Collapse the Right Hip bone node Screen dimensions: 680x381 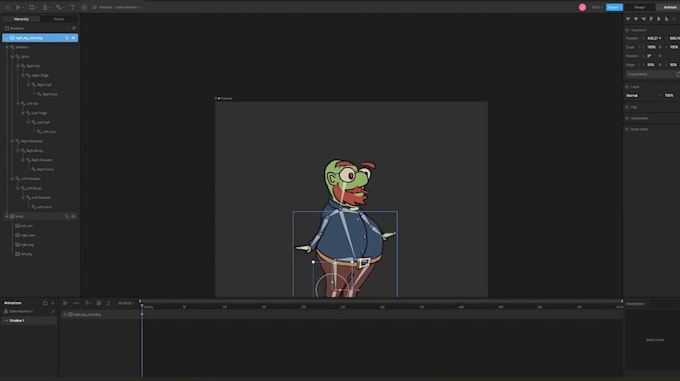pos(18,66)
